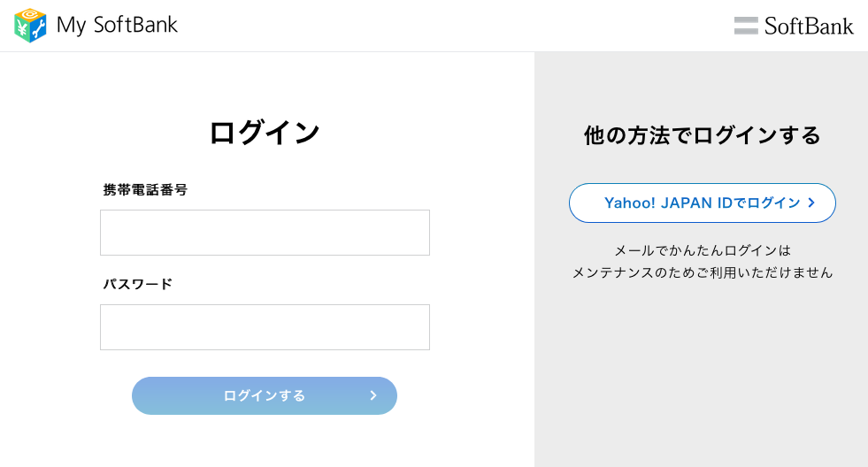Focus the パスワード input field
Viewport: 868px width, 467px height.
pyautogui.click(x=265, y=327)
